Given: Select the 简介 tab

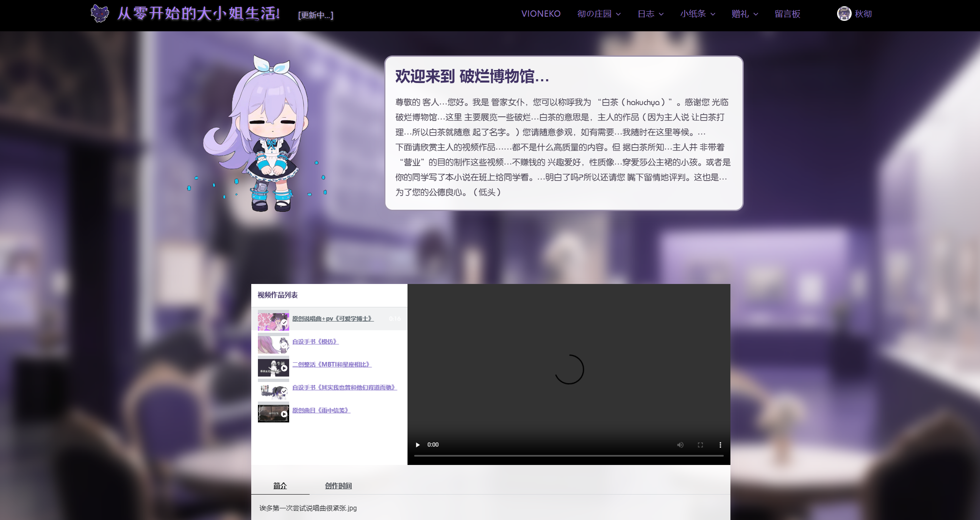Looking at the screenshot, I should click(280, 486).
